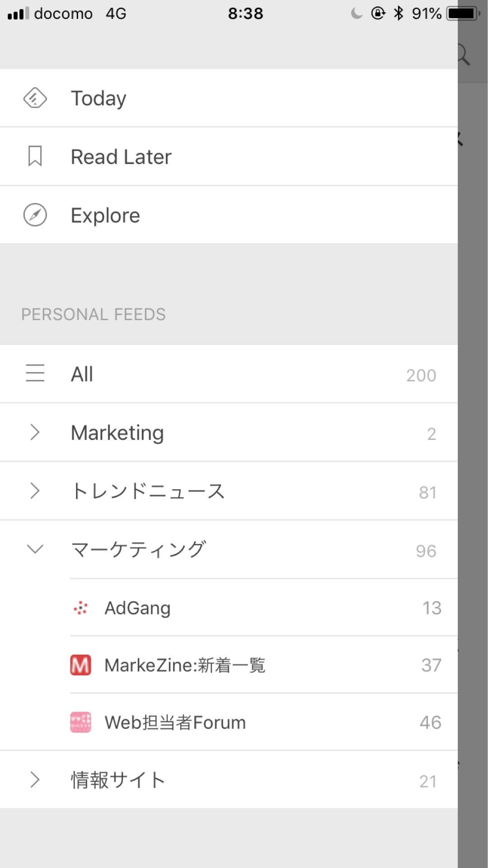This screenshot has width=488, height=868.
Task: Tap the AdGang feed favicon
Action: coord(80,608)
